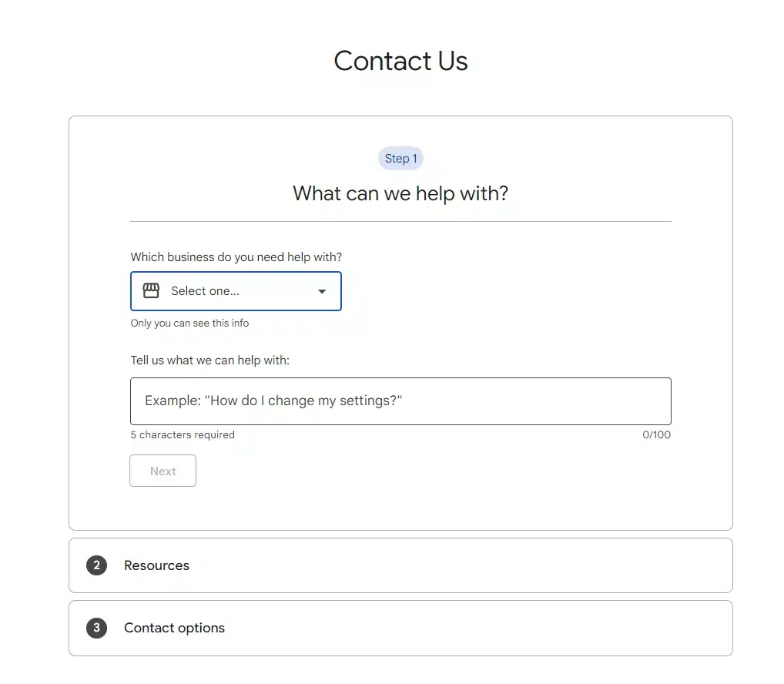Click the number 2 step badge
Screen dimensions: 784x684
coord(96,565)
